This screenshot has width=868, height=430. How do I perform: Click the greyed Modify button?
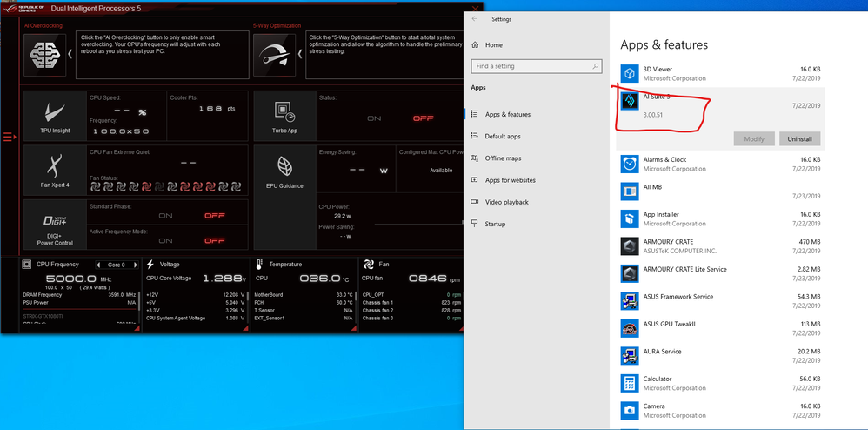[754, 139]
